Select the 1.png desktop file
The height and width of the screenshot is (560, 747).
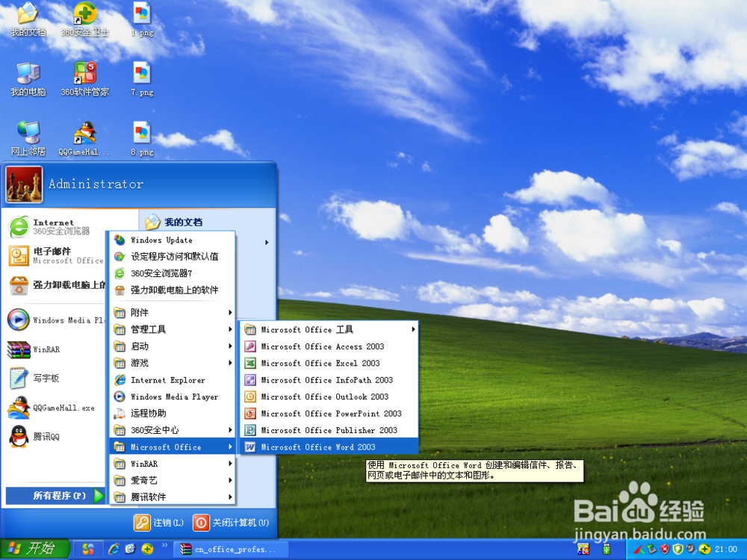142,20
